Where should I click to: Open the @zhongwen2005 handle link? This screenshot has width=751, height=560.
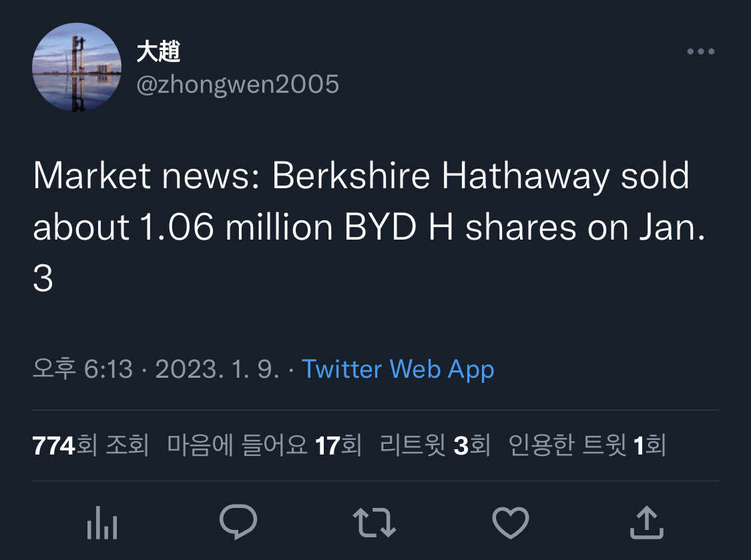pyautogui.click(x=238, y=85)
